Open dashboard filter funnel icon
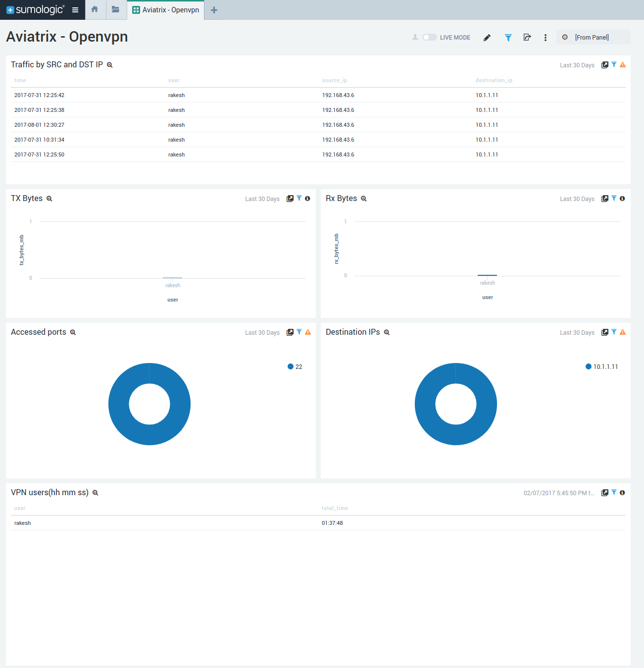 point(508,38)
